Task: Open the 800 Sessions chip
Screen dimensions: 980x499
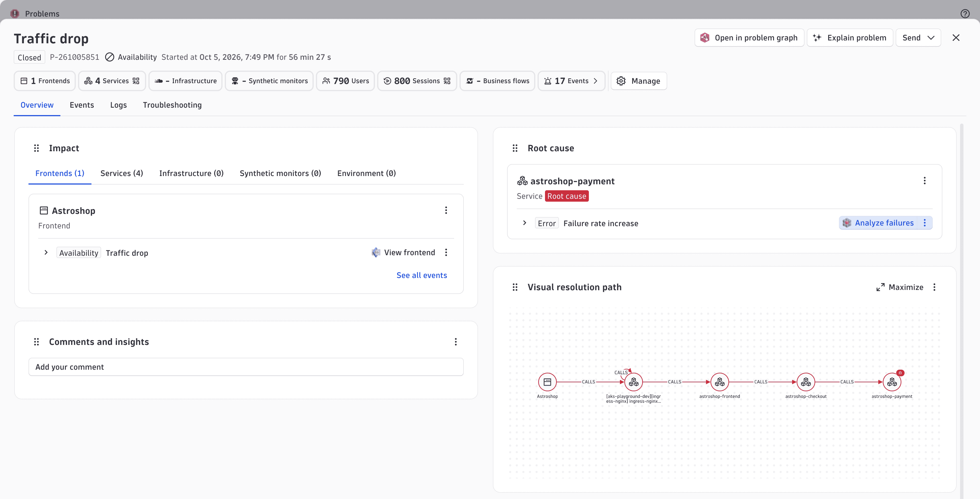Action: pyautogui.click(x=417, y=81)
